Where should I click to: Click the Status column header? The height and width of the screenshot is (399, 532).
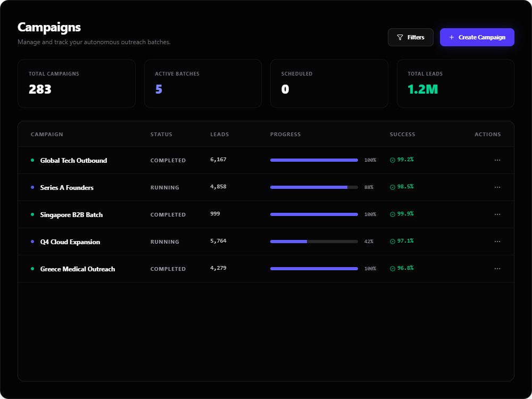pos(161,135)
